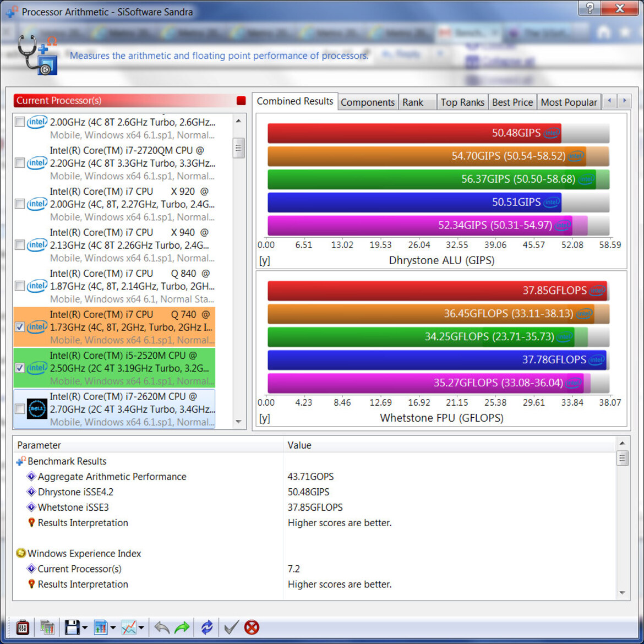
Task: Select the processor list scrollbar thumb
Action: pos(239,148)
